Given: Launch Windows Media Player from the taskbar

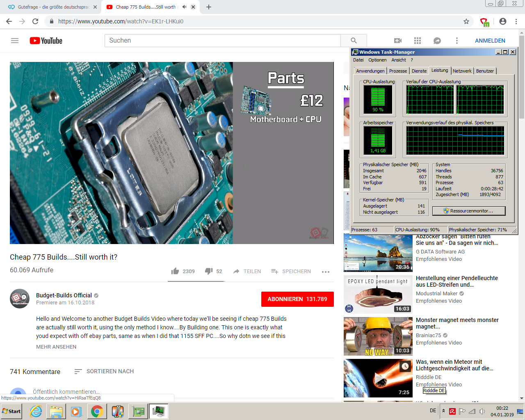Looking at the screenshot, I should coord(76,411).
